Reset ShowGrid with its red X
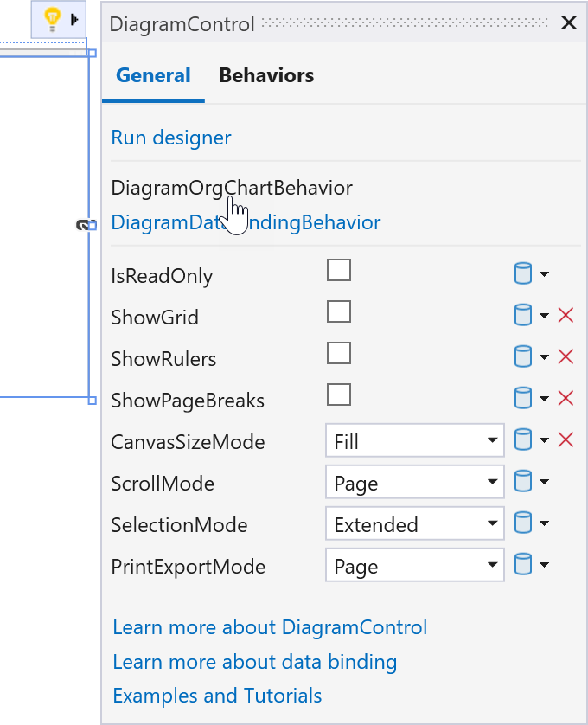The image size is (588, 725). (x=566, y=316)
